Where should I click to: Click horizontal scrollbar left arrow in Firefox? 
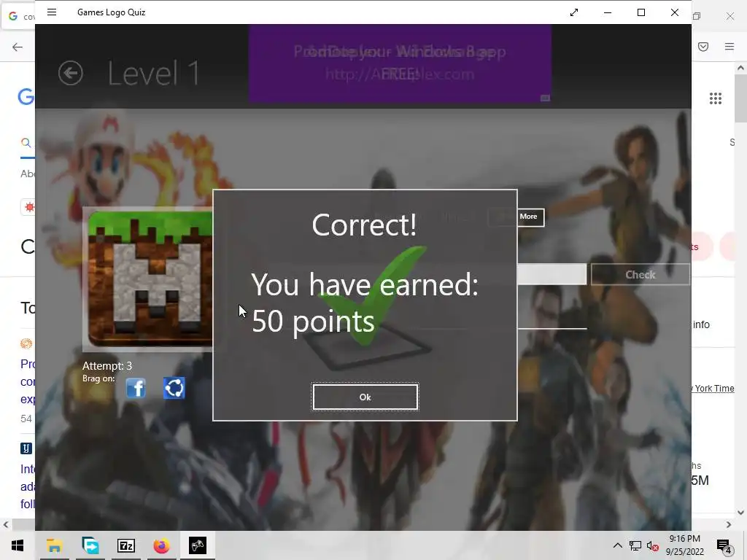6,524
